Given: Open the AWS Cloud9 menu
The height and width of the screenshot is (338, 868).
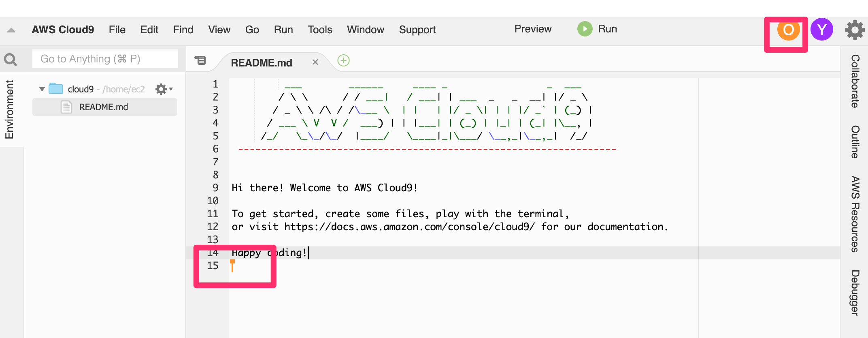Looking at the screenshot, I should tap(63, 30).
